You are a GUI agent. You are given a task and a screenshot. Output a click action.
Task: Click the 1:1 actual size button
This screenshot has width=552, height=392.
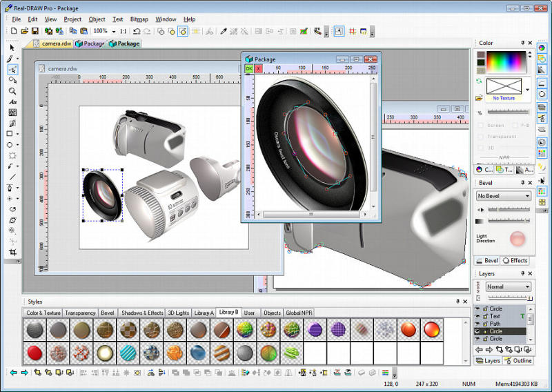[124, 31]
